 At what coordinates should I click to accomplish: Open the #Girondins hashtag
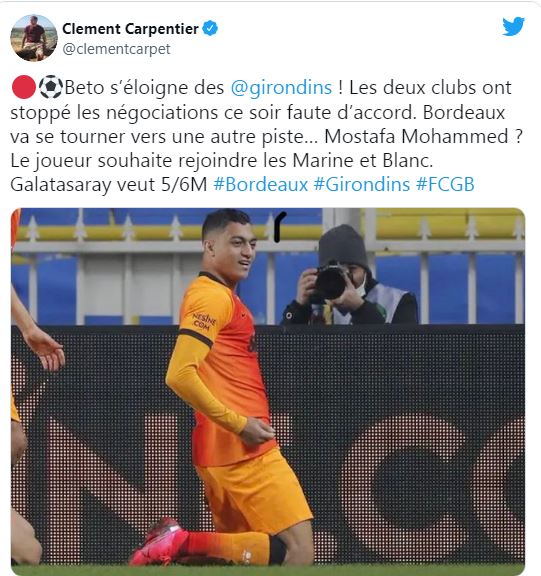pyautogui.click(x=362, y=184)
